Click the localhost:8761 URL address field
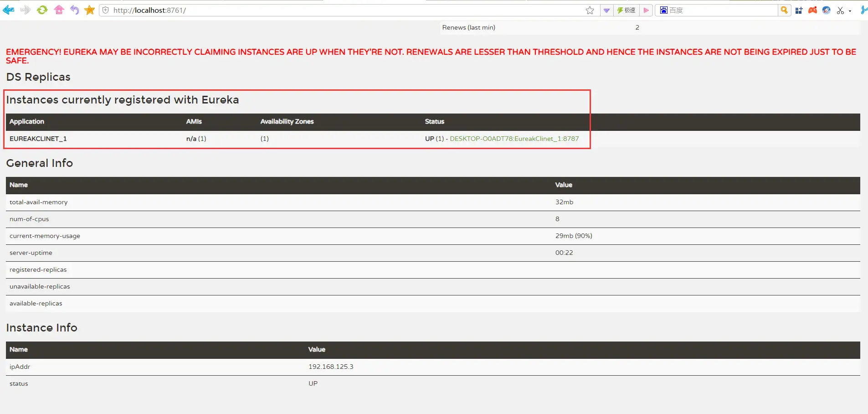This screenshot has height=414, width=868. click(x=319, y=10)
